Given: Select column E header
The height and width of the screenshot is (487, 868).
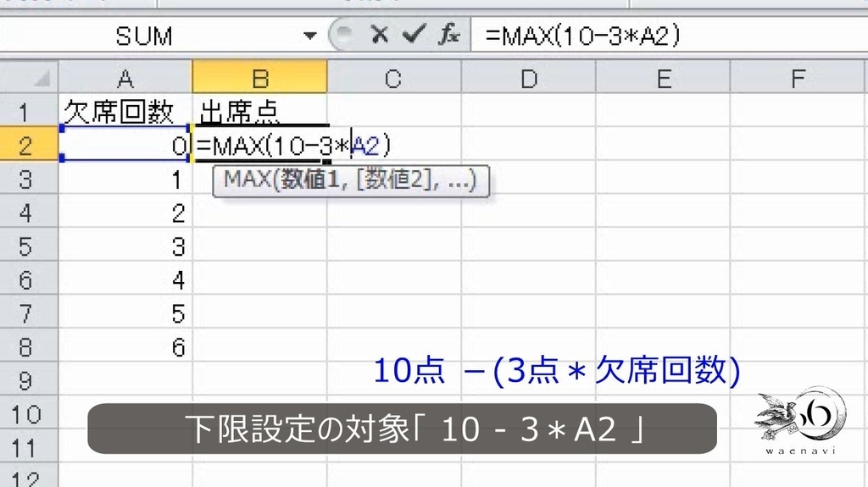Looking at the screenshot, I should [x=663, y=77].
